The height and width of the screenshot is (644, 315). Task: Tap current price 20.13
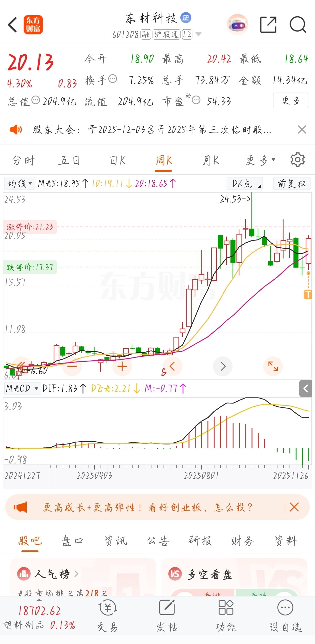coord(31,62)
